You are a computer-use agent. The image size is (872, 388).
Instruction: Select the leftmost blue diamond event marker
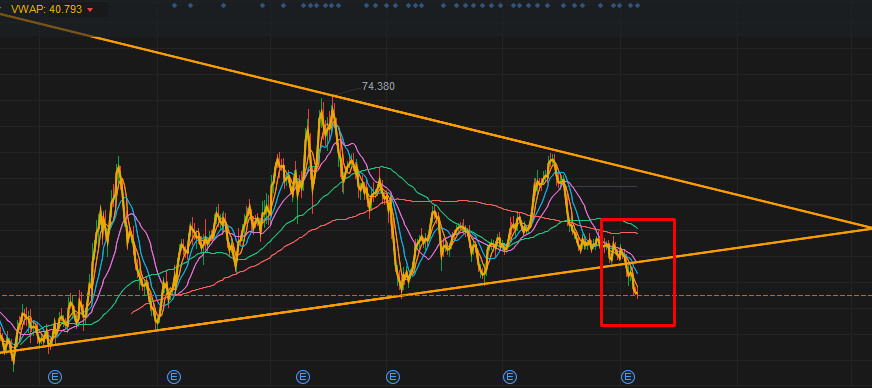(x=175, y=6)
